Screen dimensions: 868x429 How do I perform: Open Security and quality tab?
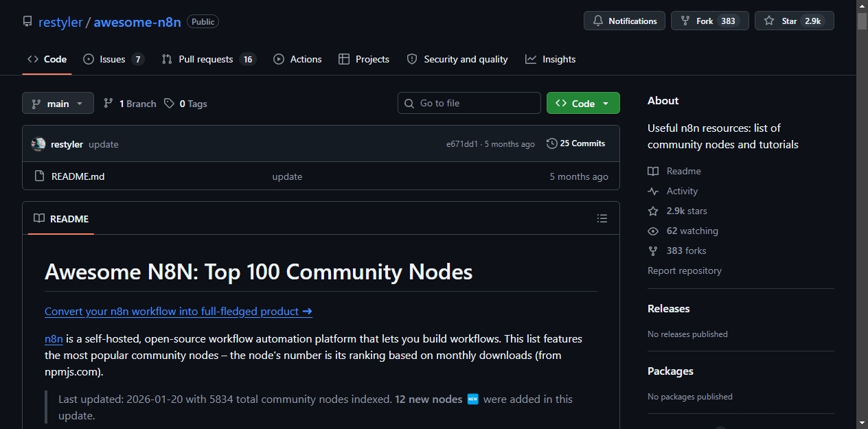457,59
